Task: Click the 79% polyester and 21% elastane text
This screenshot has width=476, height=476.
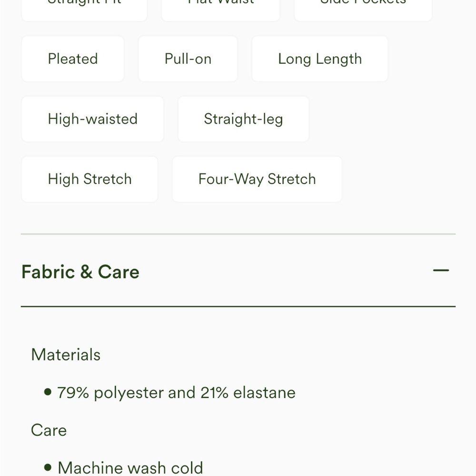Action: pyautogui.click(x=177, y=393)
